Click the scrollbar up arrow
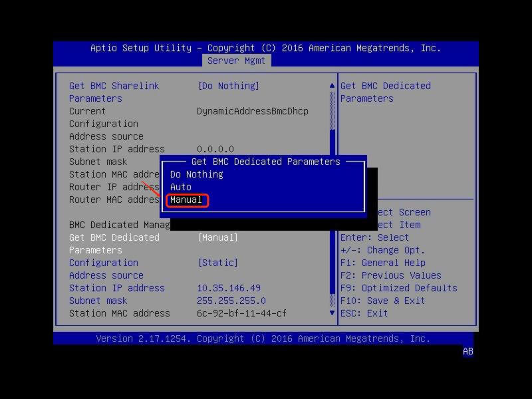 click(332, 86)
